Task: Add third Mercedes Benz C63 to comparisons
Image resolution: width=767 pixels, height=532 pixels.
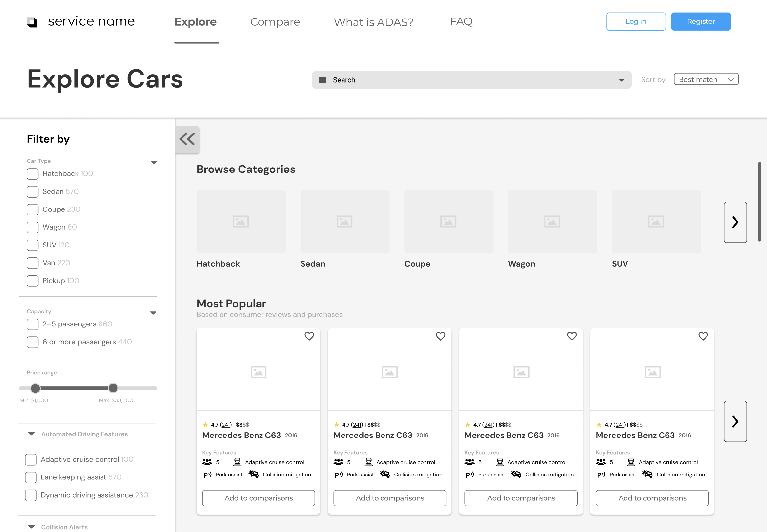Action: pyautogui.click(x=521, y=498)
